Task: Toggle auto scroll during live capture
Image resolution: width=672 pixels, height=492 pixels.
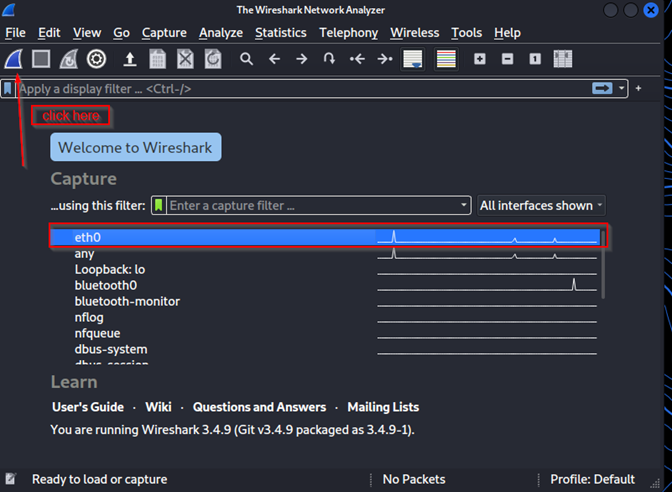Action: [x=413, y=59]
